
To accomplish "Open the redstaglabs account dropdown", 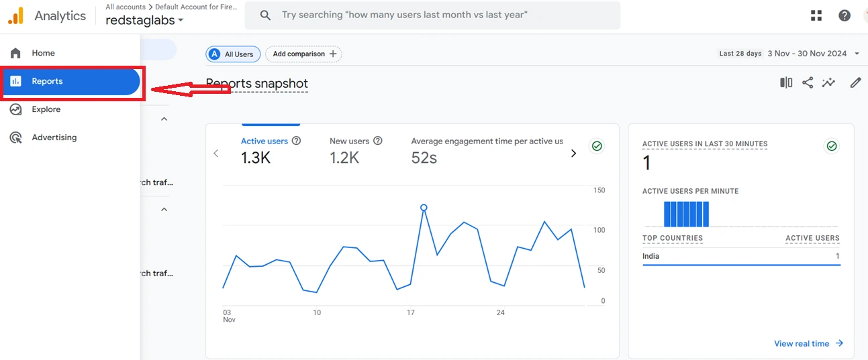I will coord(144,21).
